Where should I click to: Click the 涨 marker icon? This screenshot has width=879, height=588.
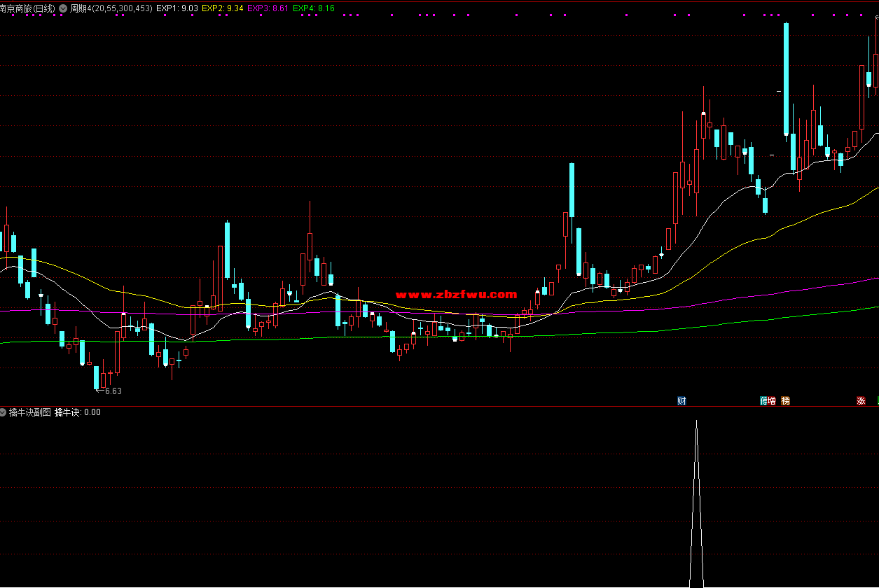coord(861,401)
